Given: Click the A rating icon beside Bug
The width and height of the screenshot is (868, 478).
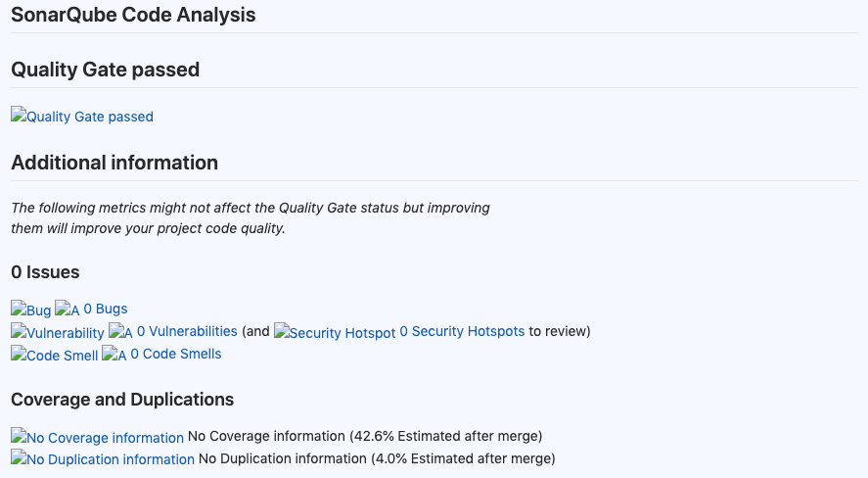Looking at the screenshot, I should tap(68, 311).
